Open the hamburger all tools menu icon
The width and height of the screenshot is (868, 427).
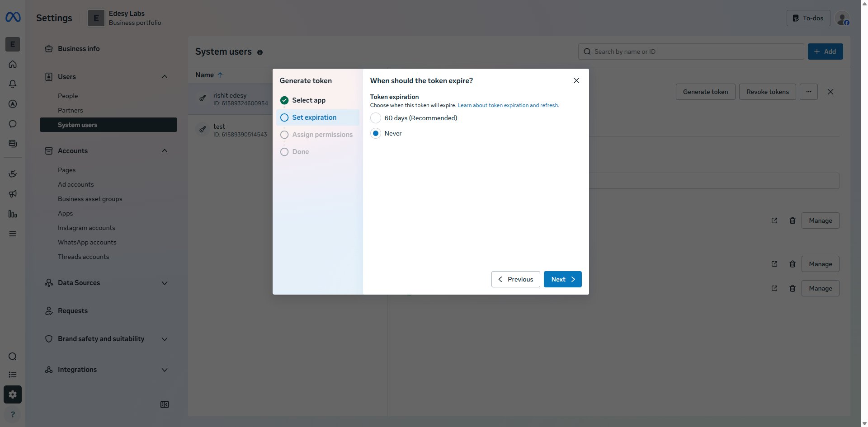pos(13,234)
